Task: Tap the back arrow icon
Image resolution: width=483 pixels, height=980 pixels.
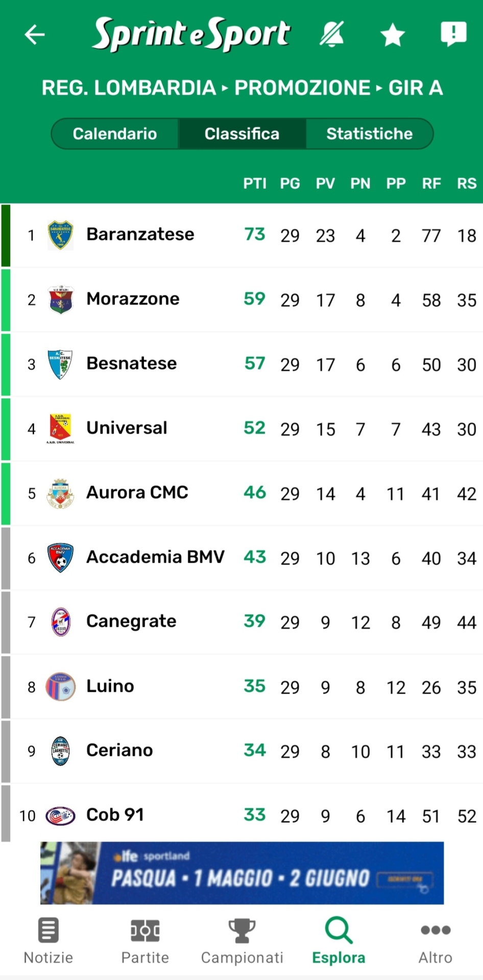Action: pos(35,35)
